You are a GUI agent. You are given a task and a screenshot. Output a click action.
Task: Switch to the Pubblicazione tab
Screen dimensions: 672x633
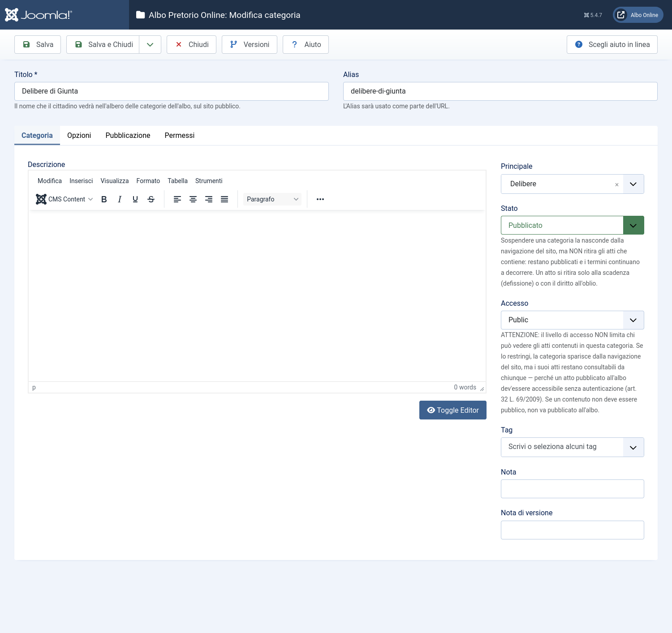pos(128,135)
